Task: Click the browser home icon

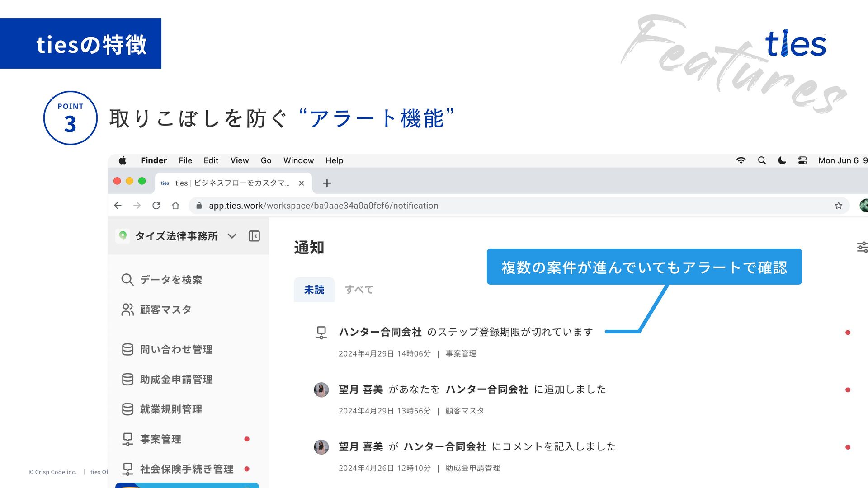Action: click(x=175, y=206)
